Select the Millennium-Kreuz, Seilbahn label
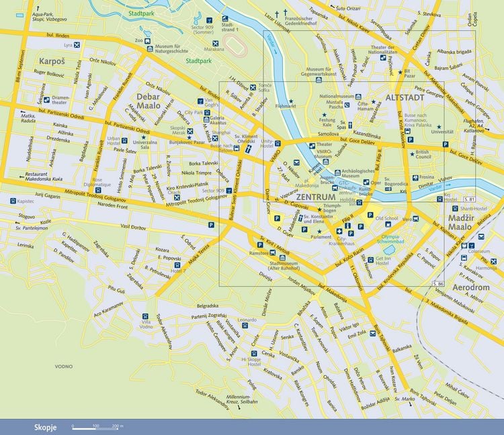 pyautogui.click(x=242, y=399)
